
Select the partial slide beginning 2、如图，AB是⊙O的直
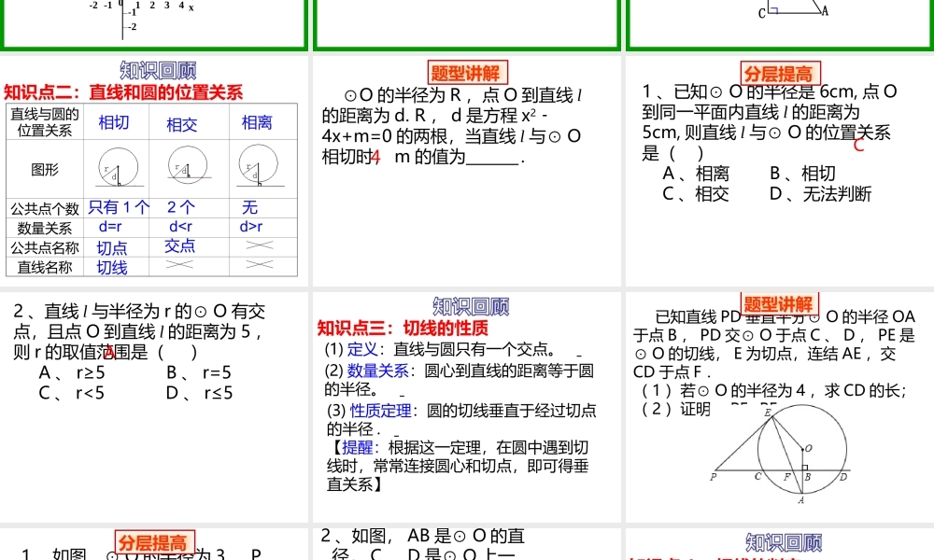click(x=466, y=544)
